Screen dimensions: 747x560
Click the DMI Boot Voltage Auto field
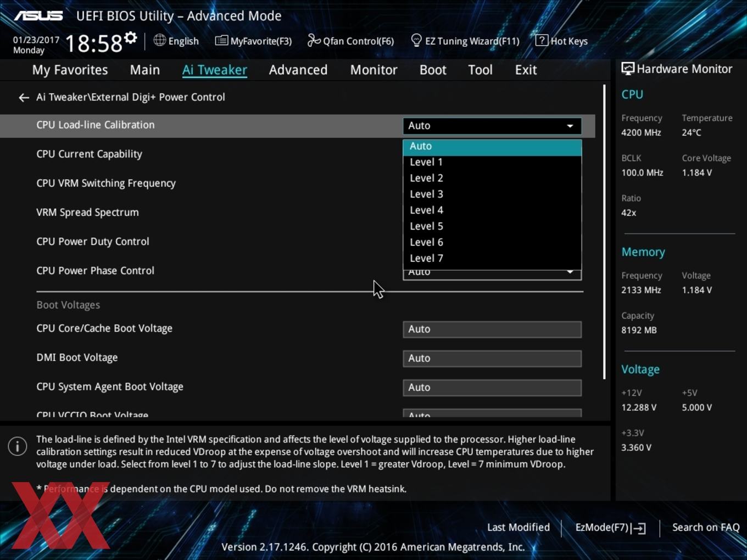492,359
